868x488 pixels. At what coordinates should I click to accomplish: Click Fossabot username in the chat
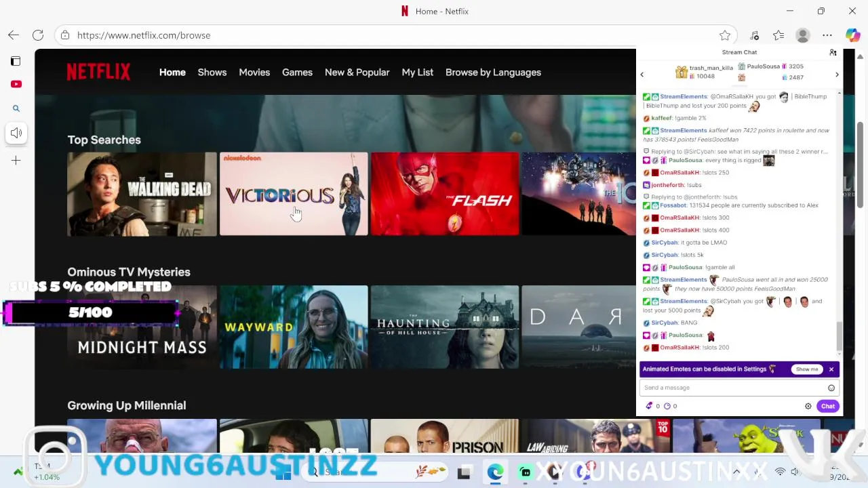[x=673, y=205]
